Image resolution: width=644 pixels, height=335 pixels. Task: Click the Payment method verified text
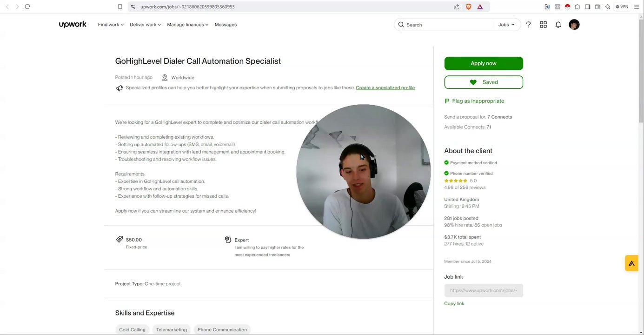click(473, 163)
